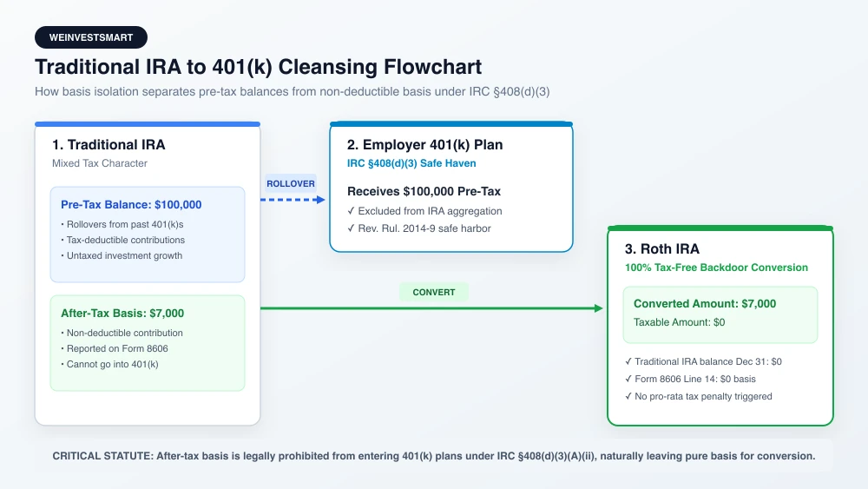Click 'Form 8606 Line 14: $0 basis' line
This screenshot has width=868, height=489.
(x=690, y=379)
